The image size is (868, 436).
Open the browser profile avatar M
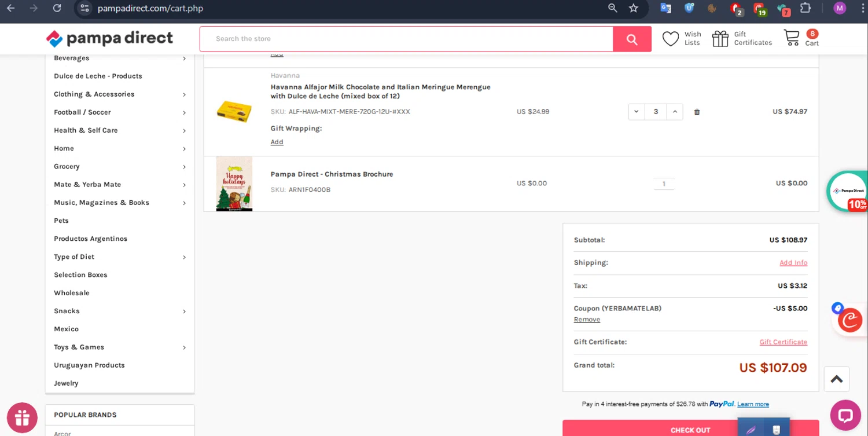coord(840,8)
